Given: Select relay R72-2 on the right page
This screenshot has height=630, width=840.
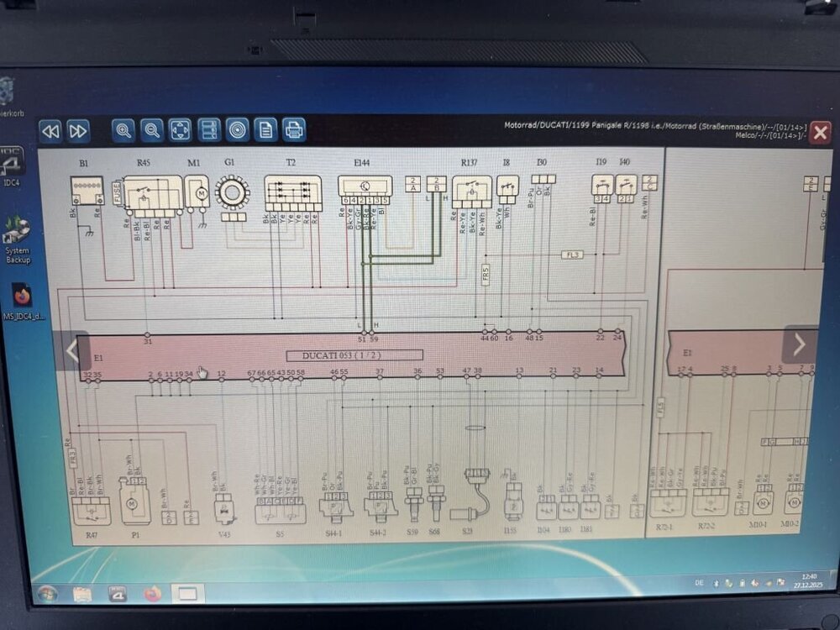Looking at the screenshot, I should tap(710, 501).
